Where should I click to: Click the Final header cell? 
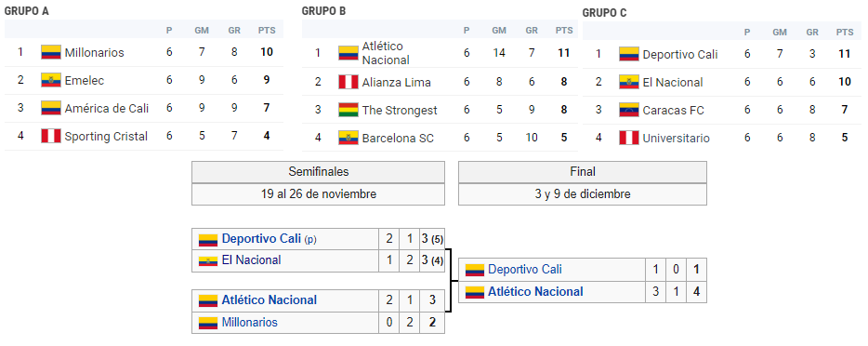point(583,172)
